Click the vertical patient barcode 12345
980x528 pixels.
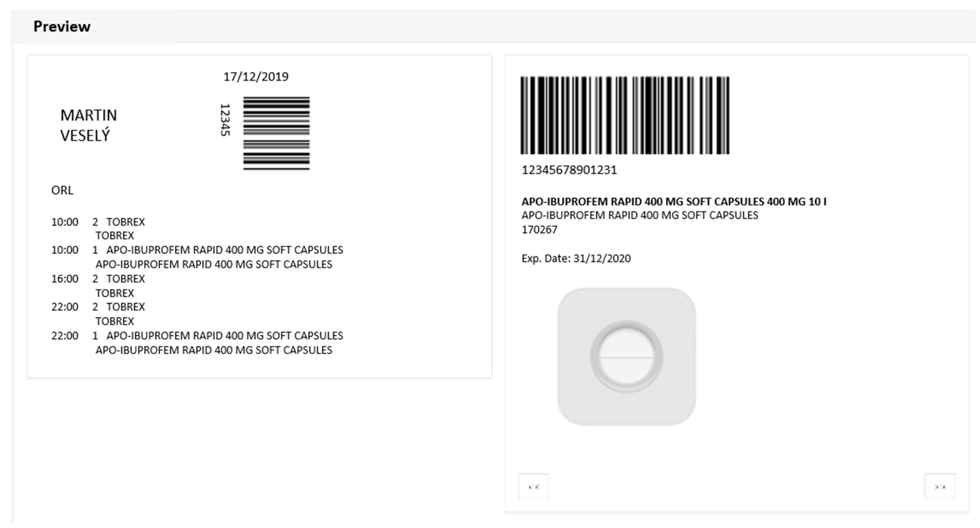[276, 133]
